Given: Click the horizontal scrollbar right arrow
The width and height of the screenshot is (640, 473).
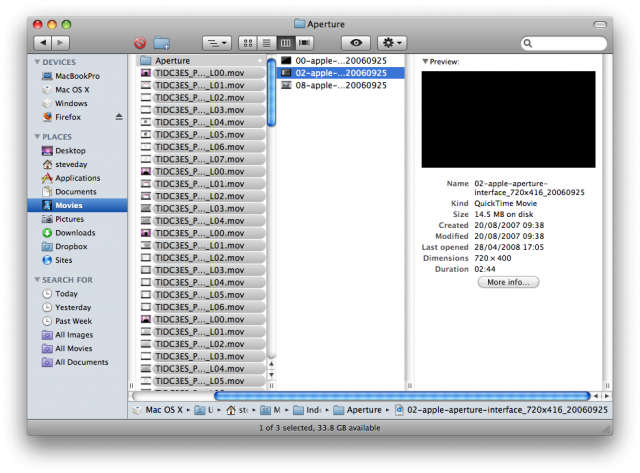Looking at the screenshot, I should point(607,396).
